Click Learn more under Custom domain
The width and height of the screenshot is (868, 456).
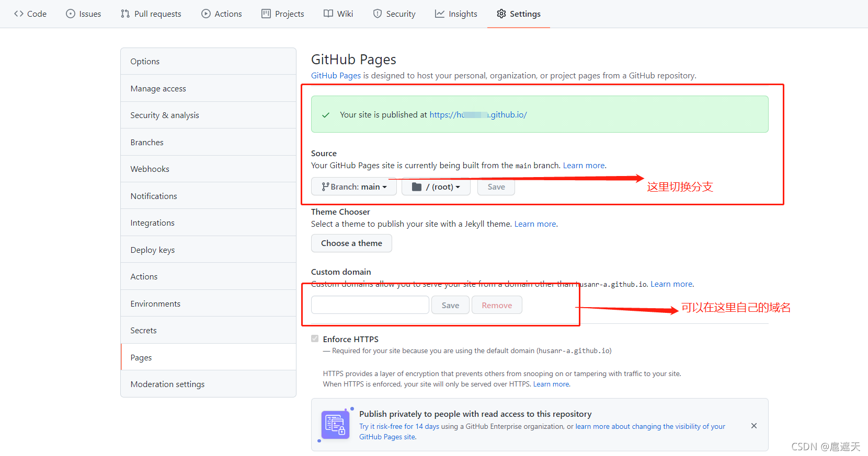(671, 284)
